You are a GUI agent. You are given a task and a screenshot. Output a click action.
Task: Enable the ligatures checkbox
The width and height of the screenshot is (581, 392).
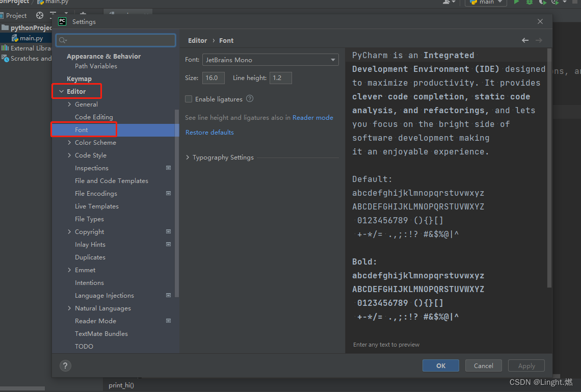pos(189,99)
